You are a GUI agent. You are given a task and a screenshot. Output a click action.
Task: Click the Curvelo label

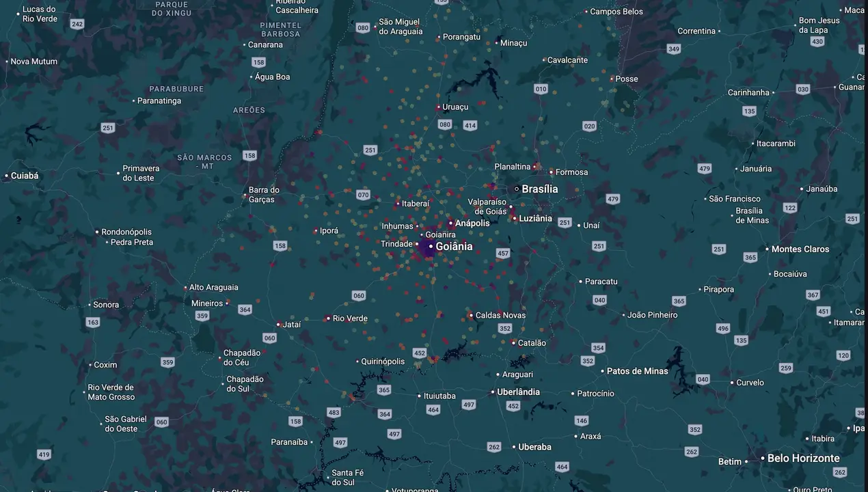click(x=750, y=383)
